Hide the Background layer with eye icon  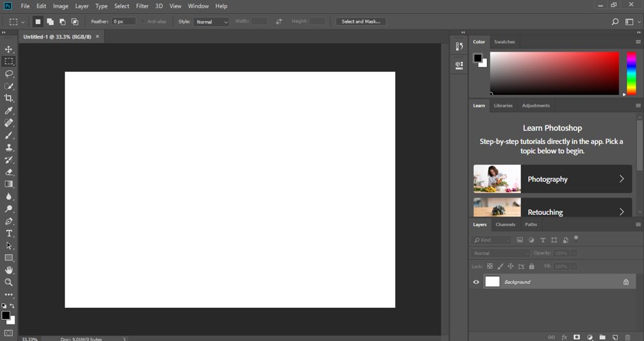click(476, 282)
